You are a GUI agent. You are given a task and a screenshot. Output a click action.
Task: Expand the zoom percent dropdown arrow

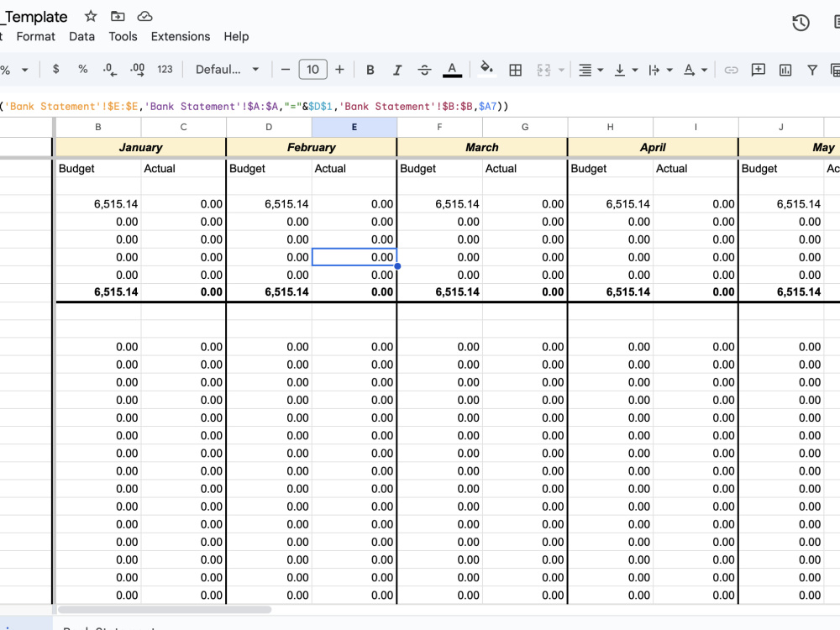pyautogui.click(x=24, y=70)
